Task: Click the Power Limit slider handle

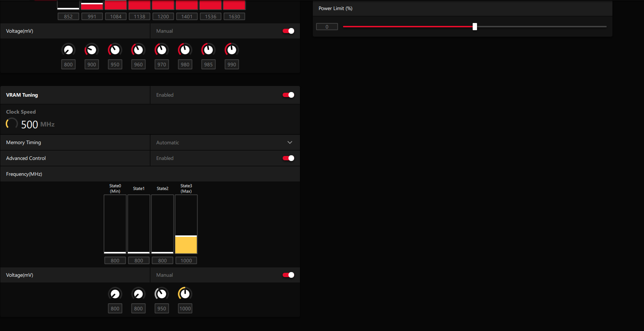Action: coord(475,27)
